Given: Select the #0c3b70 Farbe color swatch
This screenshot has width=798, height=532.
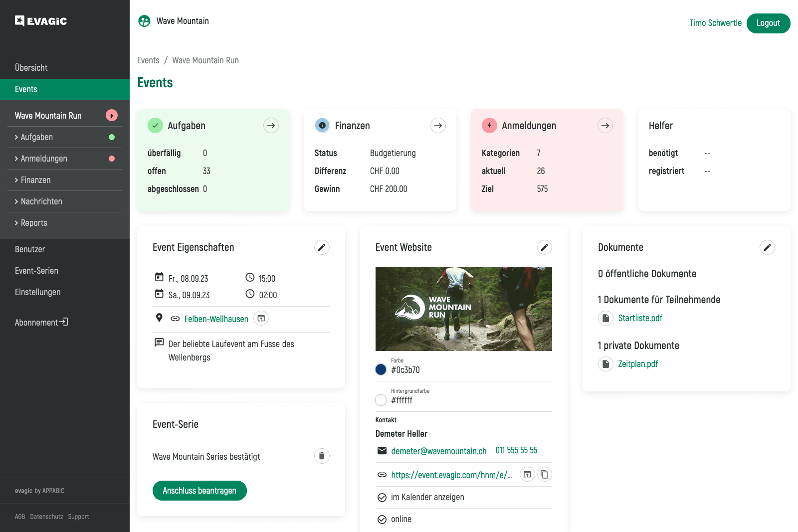Looking at the screenshot, I should (x=381, y=369).
